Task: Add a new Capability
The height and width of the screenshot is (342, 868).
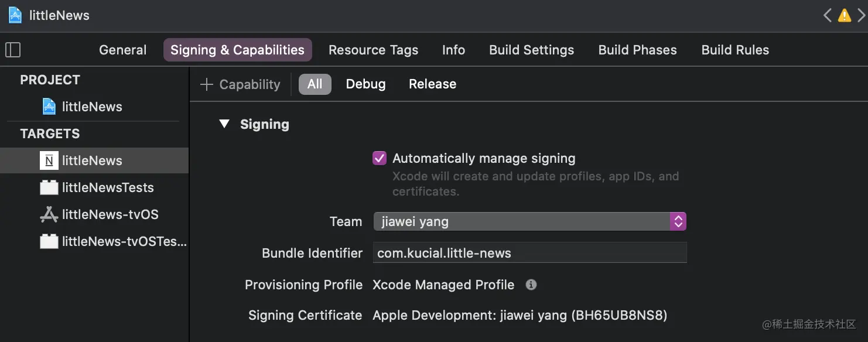Action: tap(240, 84)
